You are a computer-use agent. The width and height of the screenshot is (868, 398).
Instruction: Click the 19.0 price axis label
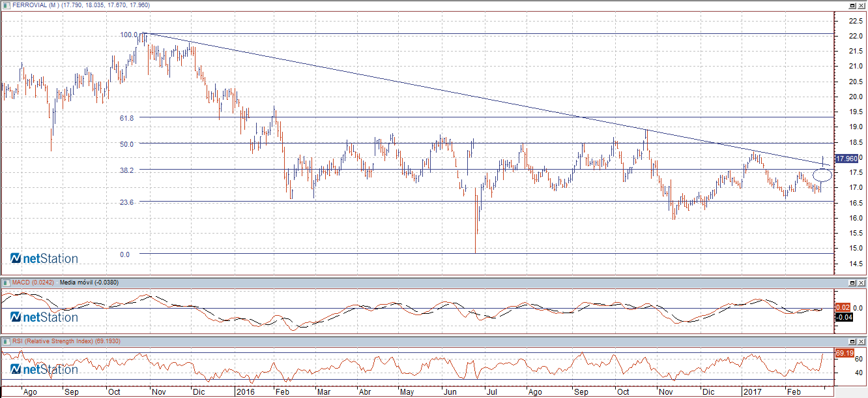[x=856, y=127]
